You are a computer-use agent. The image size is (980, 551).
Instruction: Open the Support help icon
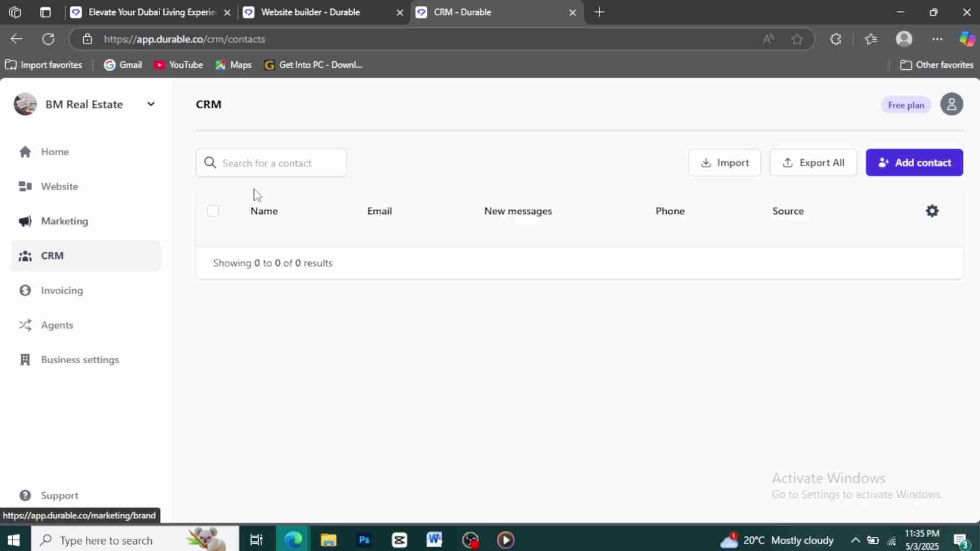point(25,495)
